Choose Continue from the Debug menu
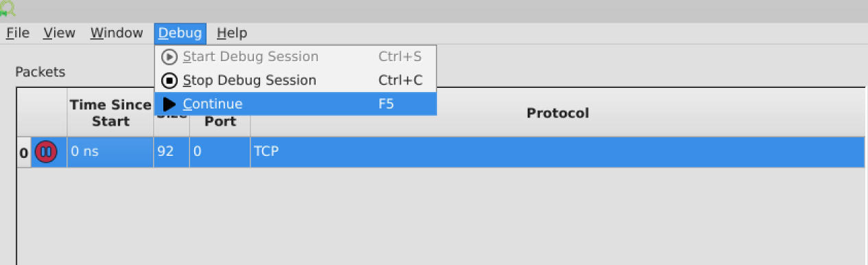868x265 pixels. (x=296, y=104)
